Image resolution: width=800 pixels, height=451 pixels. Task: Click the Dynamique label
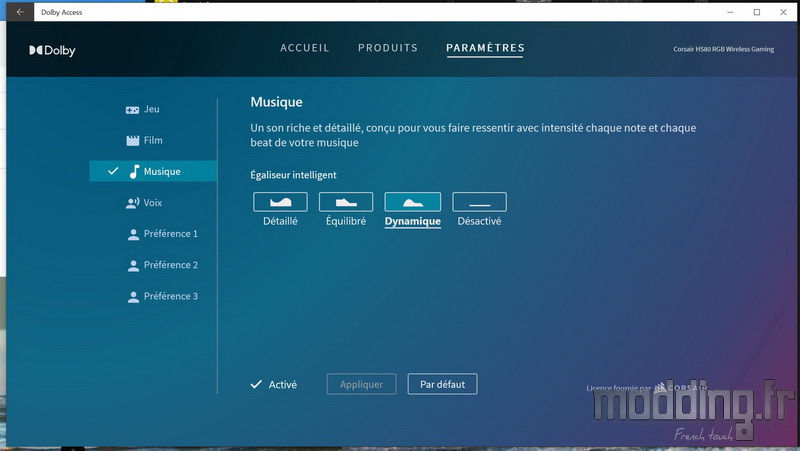tap(413, 221)
